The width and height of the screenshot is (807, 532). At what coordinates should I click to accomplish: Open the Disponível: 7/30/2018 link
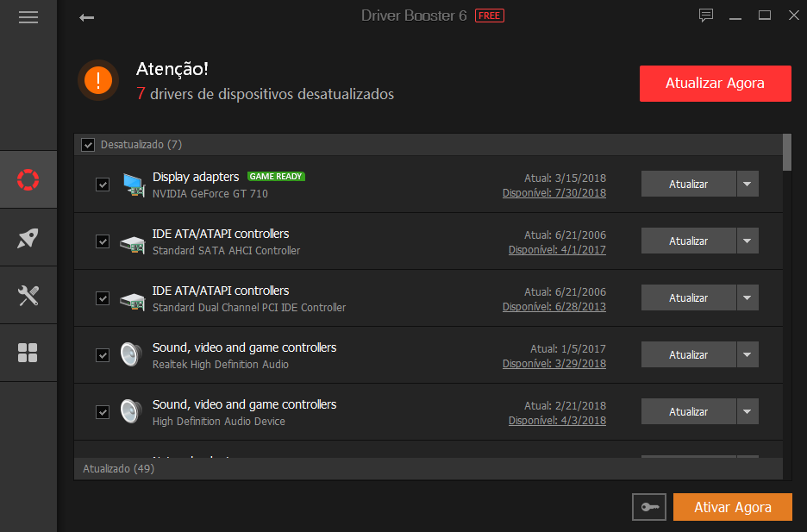click(x=554, y=193)
